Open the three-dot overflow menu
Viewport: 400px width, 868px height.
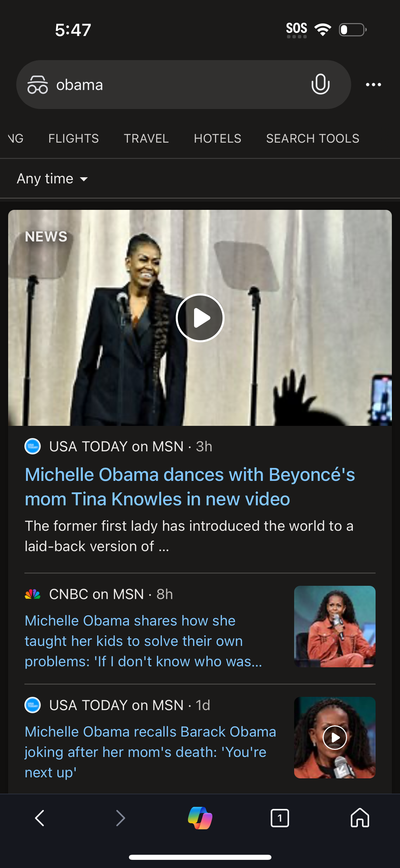373,84
